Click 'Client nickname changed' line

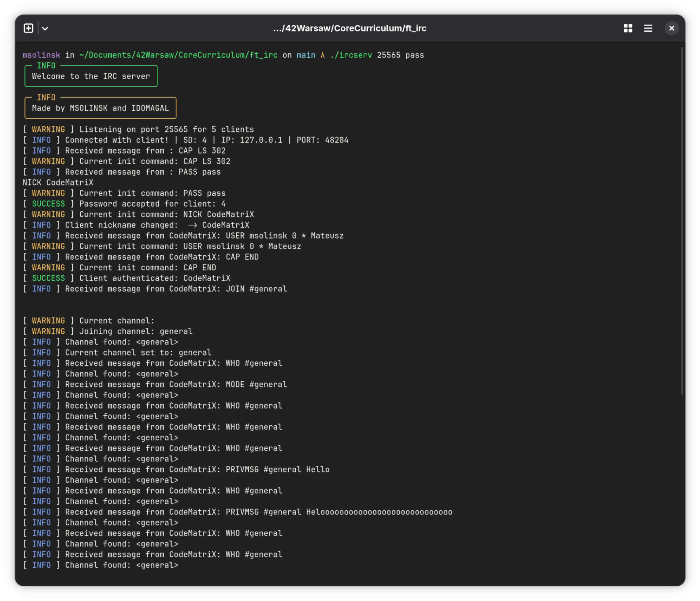pyautogui.click(x=136, y=225)
